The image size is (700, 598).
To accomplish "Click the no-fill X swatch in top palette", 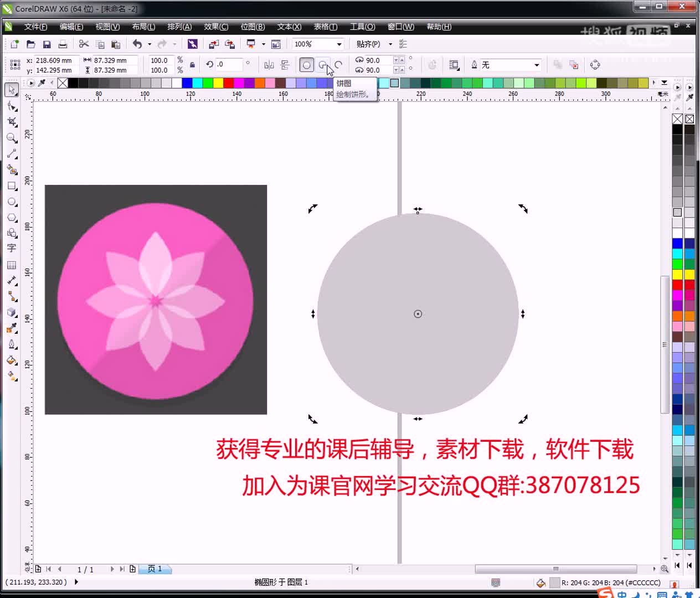I will (x=63, y=83).
